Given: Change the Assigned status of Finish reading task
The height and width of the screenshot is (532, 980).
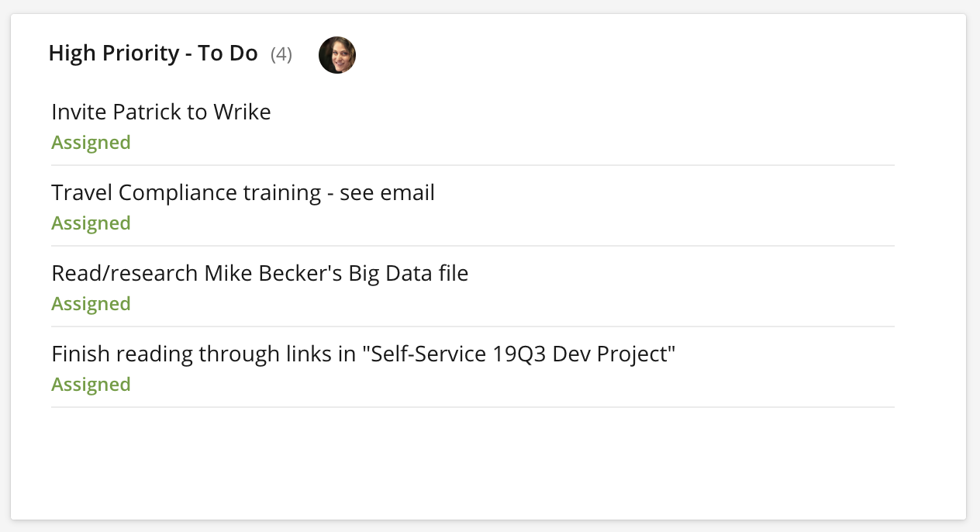Looking at the screenshot, I should tap(91, 385).
